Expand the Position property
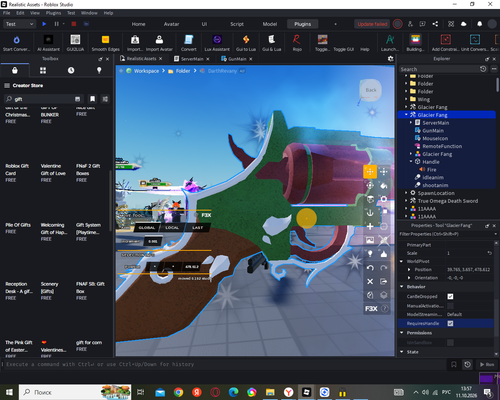The image size is (500, 400). (x=409, y=269)
